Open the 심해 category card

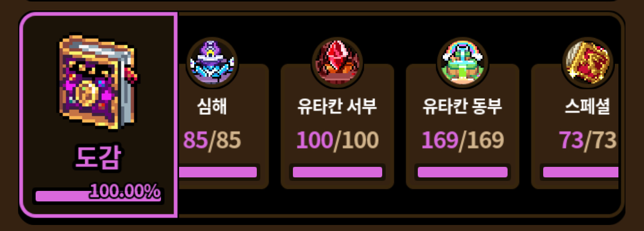(x=224, y=126)
